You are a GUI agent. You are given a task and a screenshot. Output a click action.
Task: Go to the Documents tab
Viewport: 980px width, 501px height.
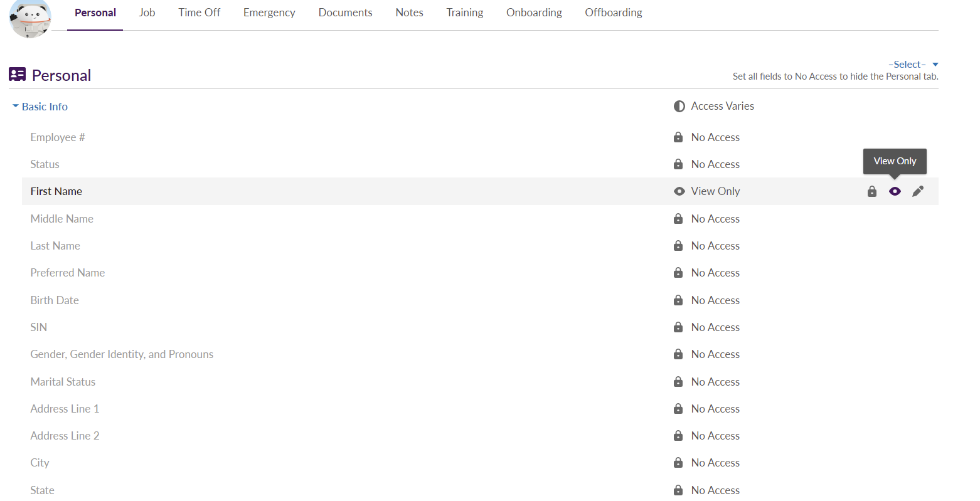pyautogui.click(x=345, y=13)
